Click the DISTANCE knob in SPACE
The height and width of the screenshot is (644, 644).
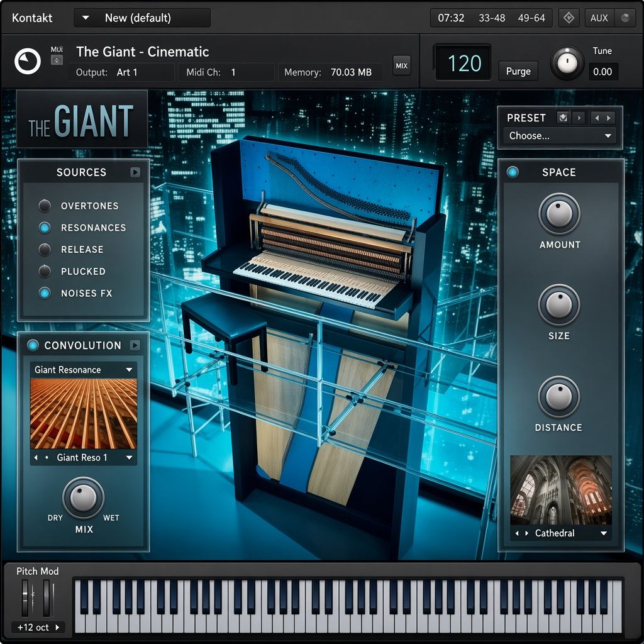point(559,396)
